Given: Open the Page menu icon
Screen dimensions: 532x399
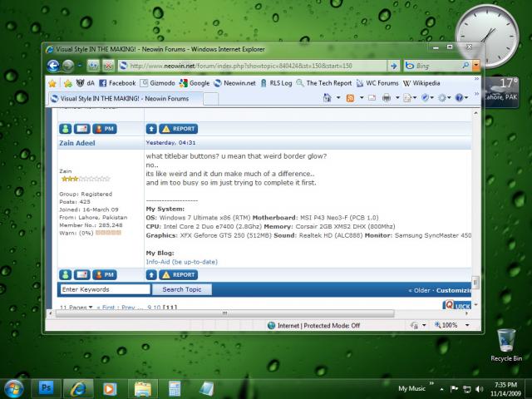Looking at the screenshot, I should pyautogui.click(x=409, y=98).
